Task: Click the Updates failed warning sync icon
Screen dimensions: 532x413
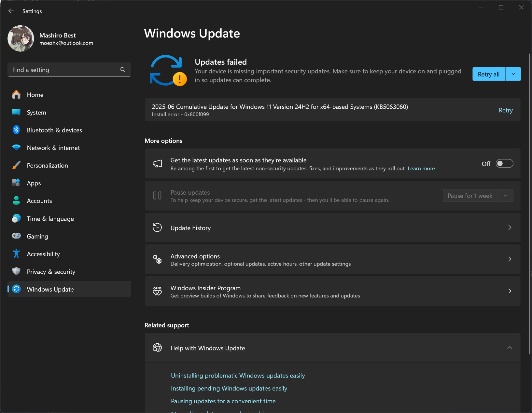Action: [168, 71]
